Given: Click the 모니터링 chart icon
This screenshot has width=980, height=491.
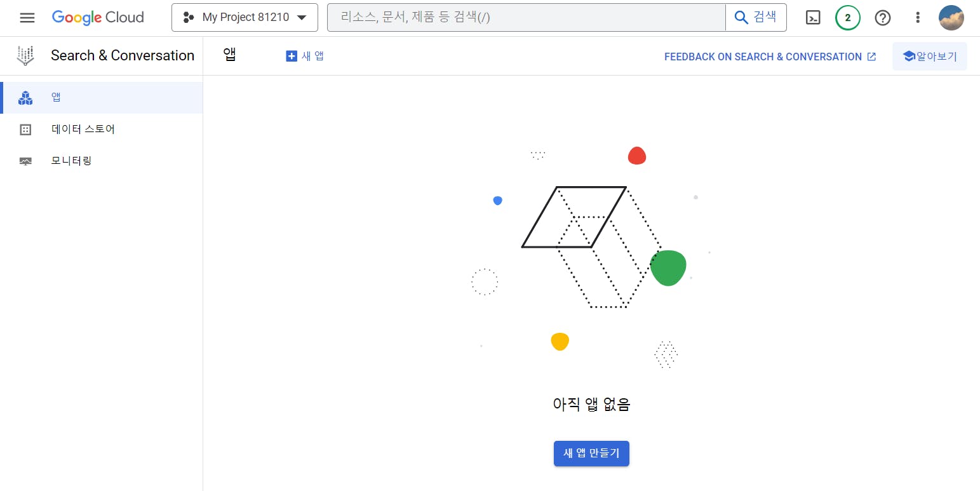Looking at the screenshot, I should click(x=25, y=161).
